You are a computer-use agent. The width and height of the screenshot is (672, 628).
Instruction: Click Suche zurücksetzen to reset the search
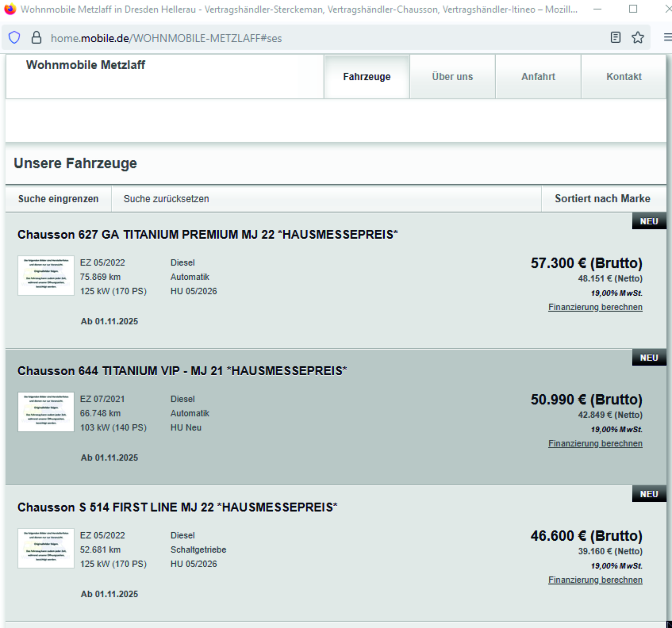pos(166,199)
